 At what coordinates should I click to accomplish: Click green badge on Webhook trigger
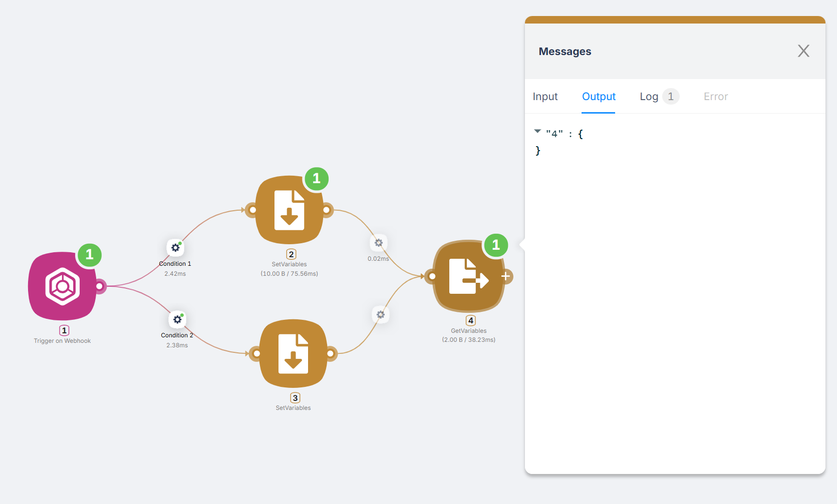click(89, 255)
